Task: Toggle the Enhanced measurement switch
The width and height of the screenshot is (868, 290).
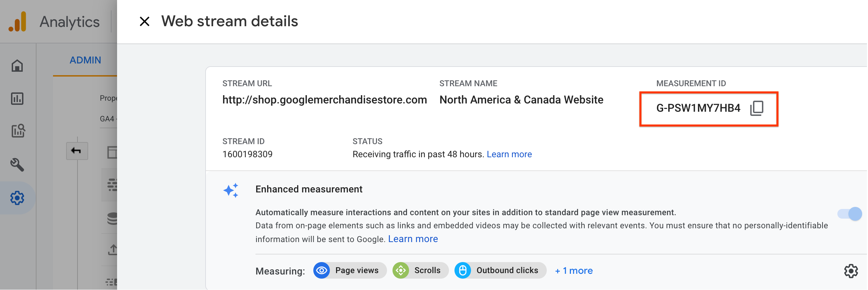Action: 849,214
